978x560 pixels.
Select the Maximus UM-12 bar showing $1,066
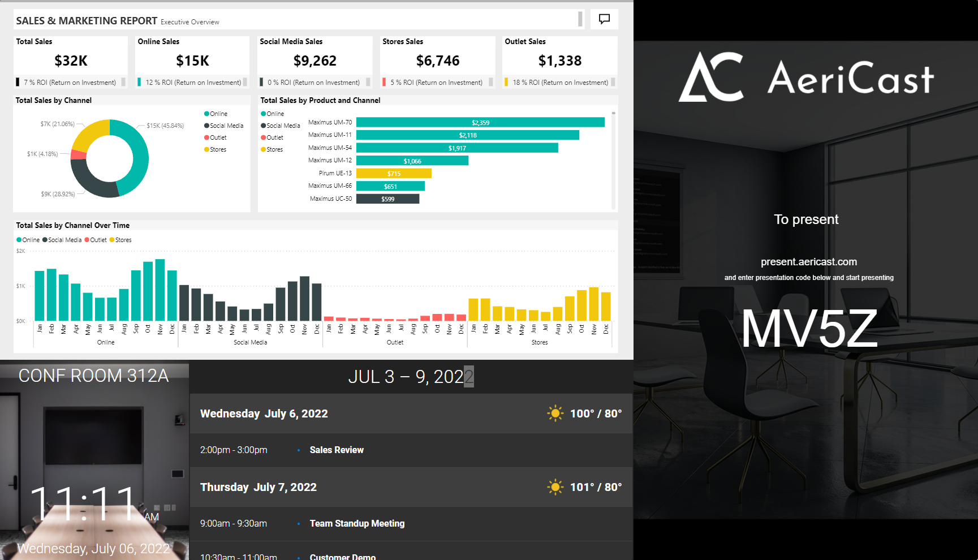point(412,161)
